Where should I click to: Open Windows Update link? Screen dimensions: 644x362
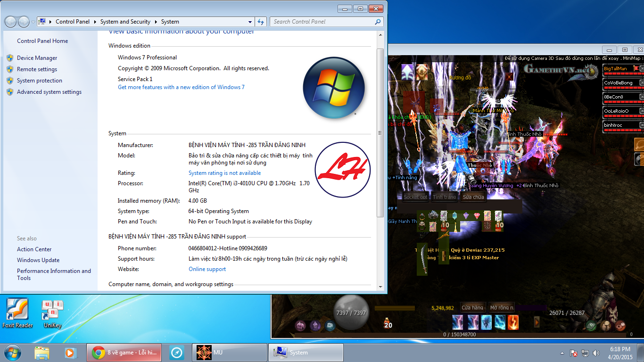pyautogui.click(x=38, y=260)
